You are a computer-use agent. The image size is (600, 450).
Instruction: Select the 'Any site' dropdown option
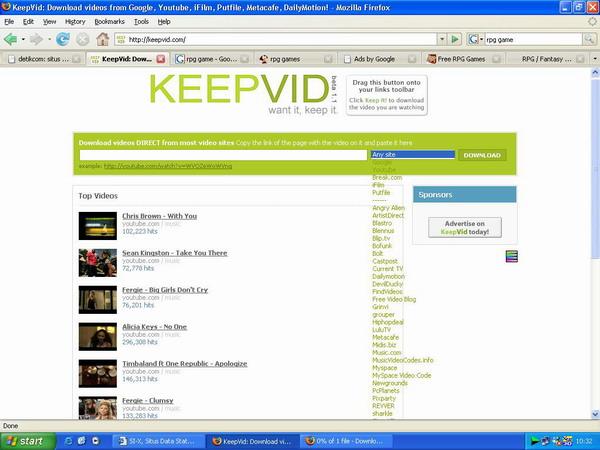pyautogui.click(x=413, y=155)
